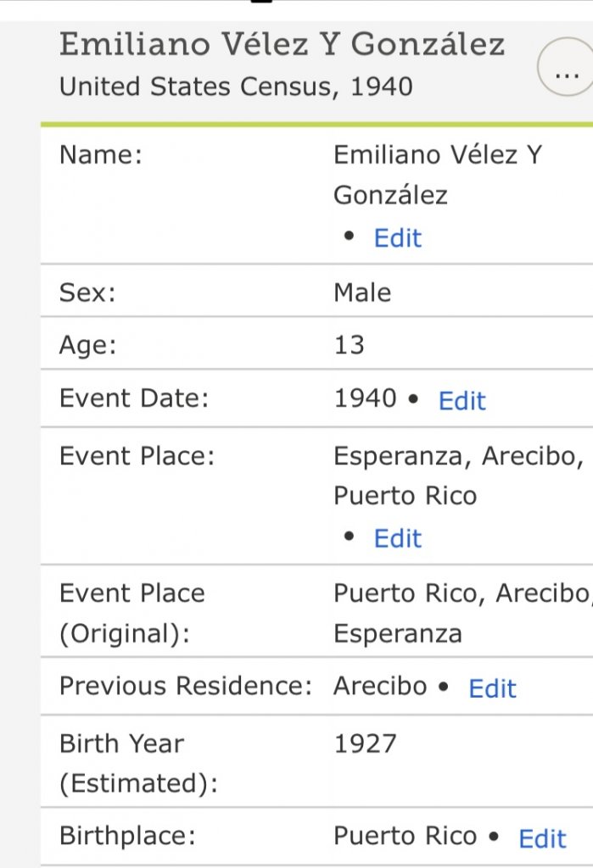The width and height of the screenshot is (593, 868).
Task: Select the Event Date value 1940
Action: (x=365, y=398)
